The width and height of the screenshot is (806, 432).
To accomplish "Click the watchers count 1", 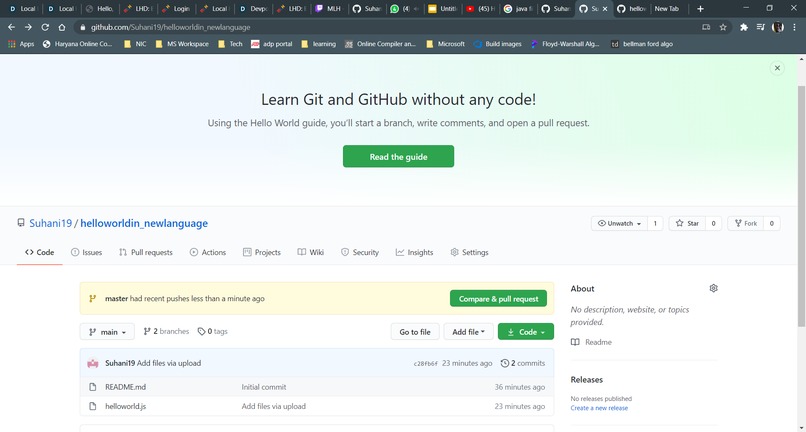I will click(x=655, y=224).
